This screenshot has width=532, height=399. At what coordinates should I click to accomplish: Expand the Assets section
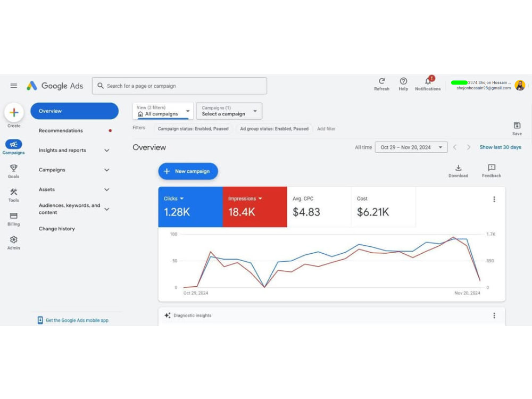[x=107, y=190]
